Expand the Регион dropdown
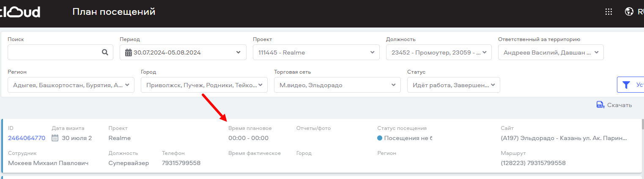Screen dimensions: 644x179 (x=71, y=85)
